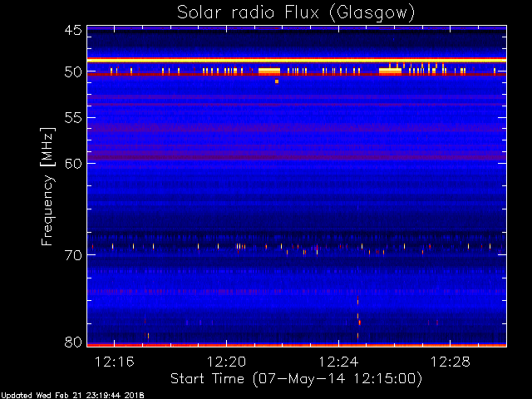Select the 'Frequency [MHz]' axis label
Screen dimensions: 532x399
pos(47,186)
